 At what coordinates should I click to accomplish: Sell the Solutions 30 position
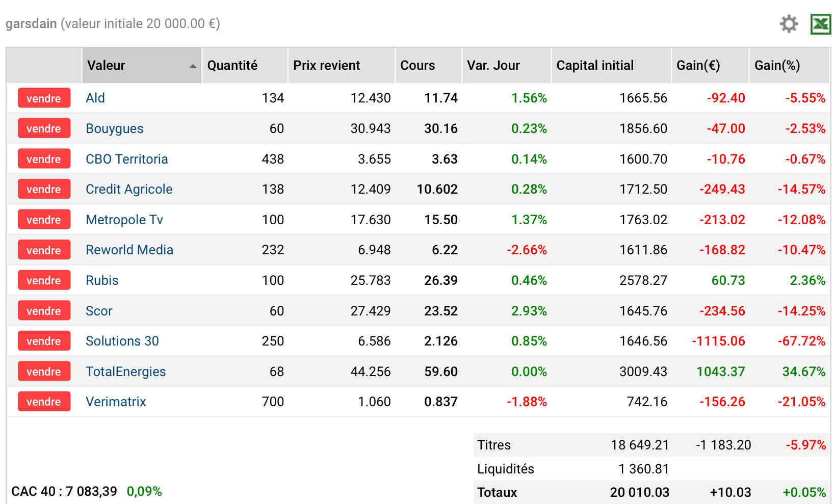pos(44,341)
